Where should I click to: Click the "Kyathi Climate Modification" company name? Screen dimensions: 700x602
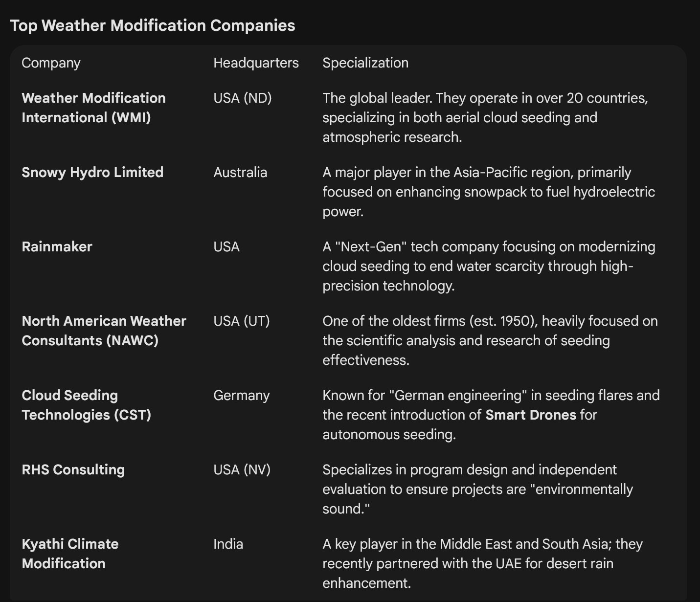(70, 554)
